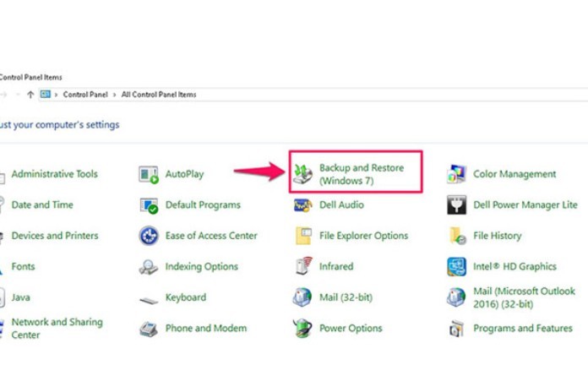Select File Explorer Options text link
Screen dimensions: 588x392
(364, 236)
